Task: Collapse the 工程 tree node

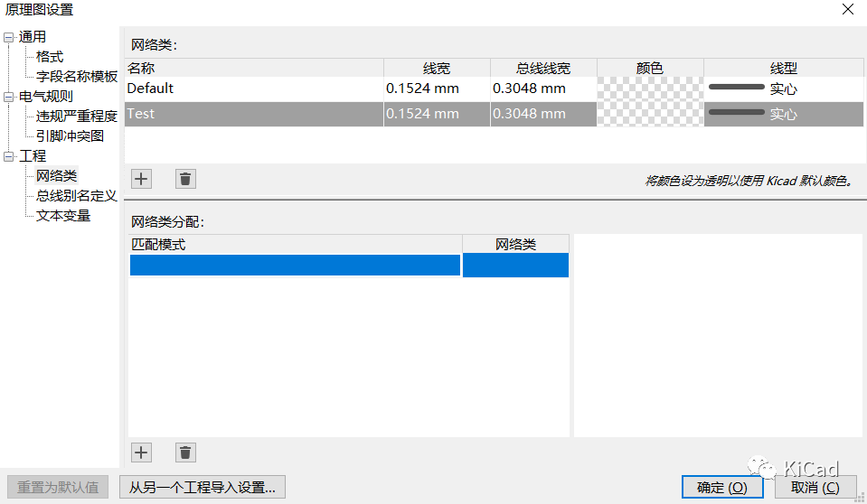Action: pos(8,157)
